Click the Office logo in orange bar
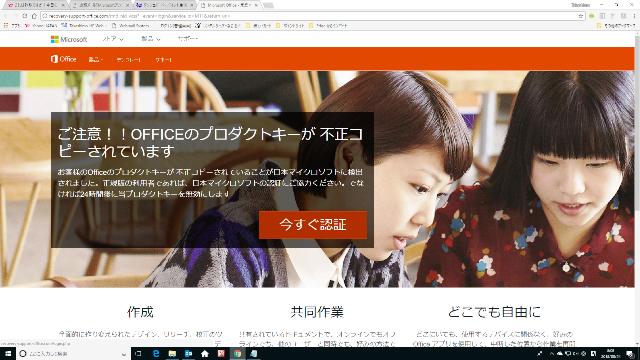Viewport: 640px width, 360px height. click(63, 59)
